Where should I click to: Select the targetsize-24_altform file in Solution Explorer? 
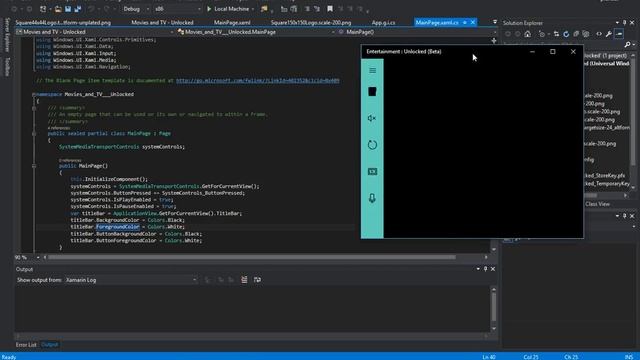coord(607,128)
